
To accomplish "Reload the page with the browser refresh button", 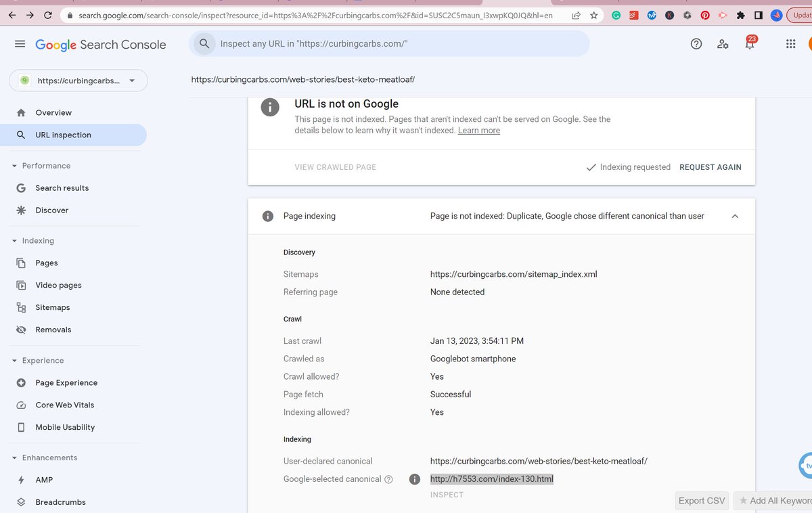I will [x=48, y=15].
